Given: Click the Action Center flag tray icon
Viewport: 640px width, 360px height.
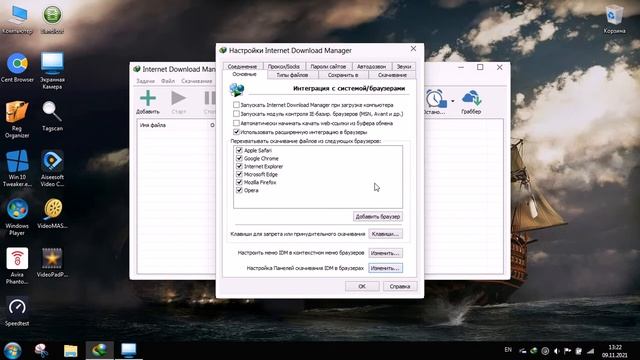Looking at the screenshot, I should [567, 351].
